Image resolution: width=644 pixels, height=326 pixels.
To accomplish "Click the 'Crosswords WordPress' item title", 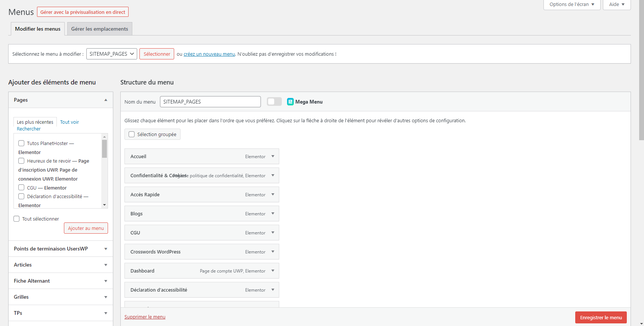I will click(x=155, y=252).
